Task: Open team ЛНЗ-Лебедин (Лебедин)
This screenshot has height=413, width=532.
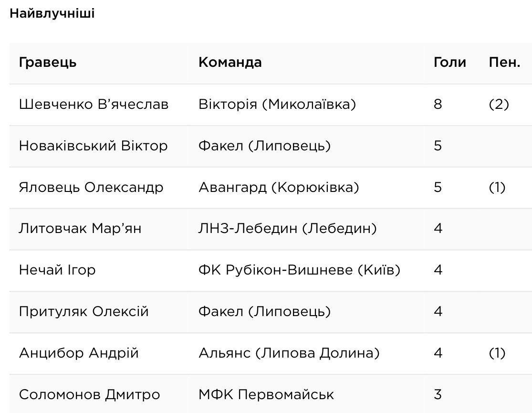Action: click(288, 229)
